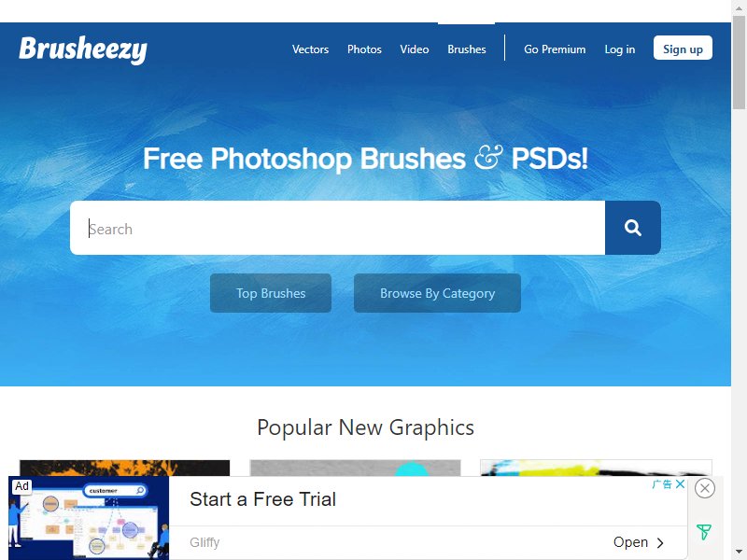Click the Brusheezy logo
Image resolution: width=747 pixels, height=560 pixels.
click(x=83, y=49)
